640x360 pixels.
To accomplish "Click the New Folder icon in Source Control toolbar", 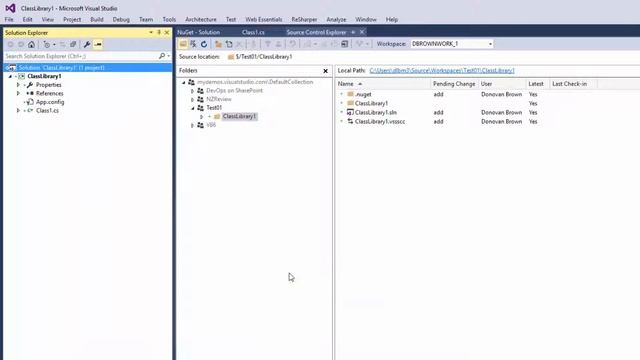I will click(218, 44).
